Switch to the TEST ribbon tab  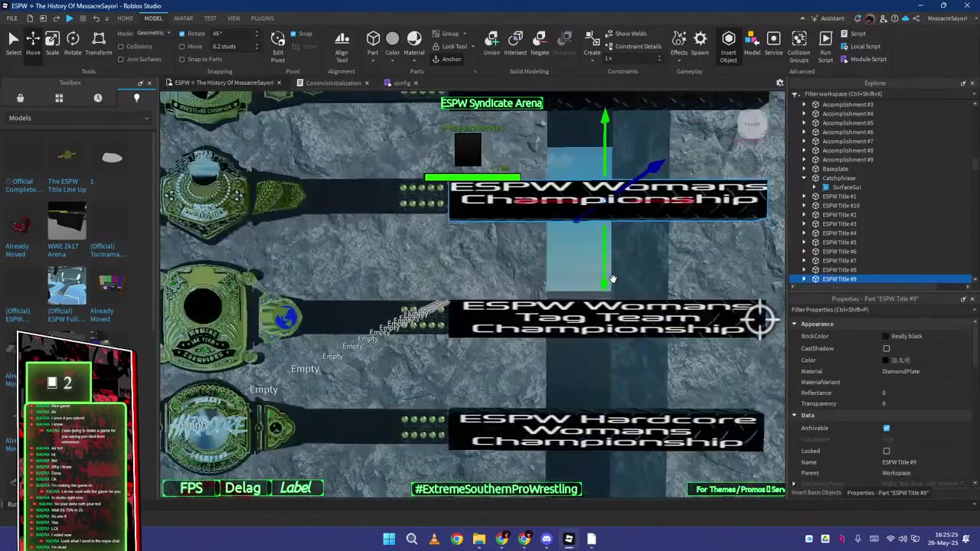tap(210, 18)
